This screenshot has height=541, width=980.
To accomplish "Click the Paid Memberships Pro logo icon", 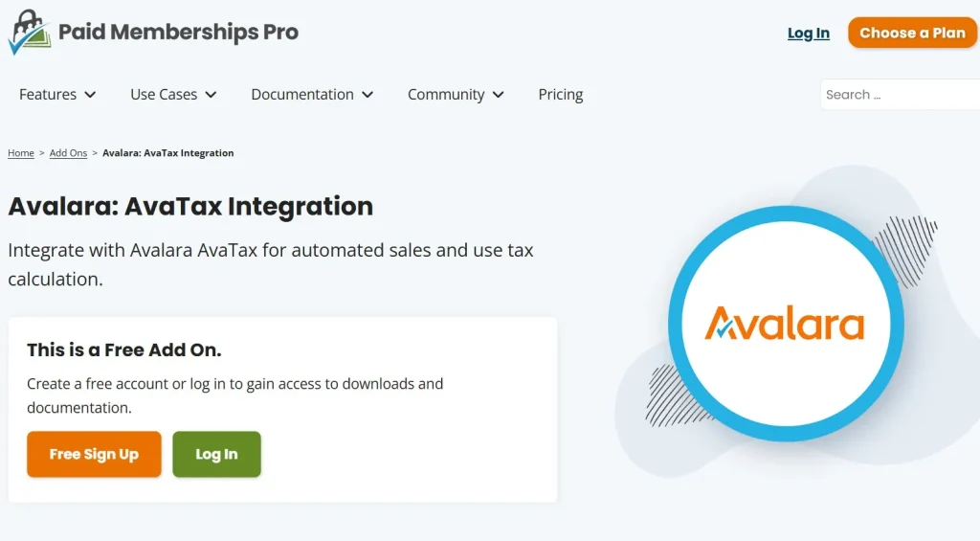I will pyautogui.click(x=29, y=33).
